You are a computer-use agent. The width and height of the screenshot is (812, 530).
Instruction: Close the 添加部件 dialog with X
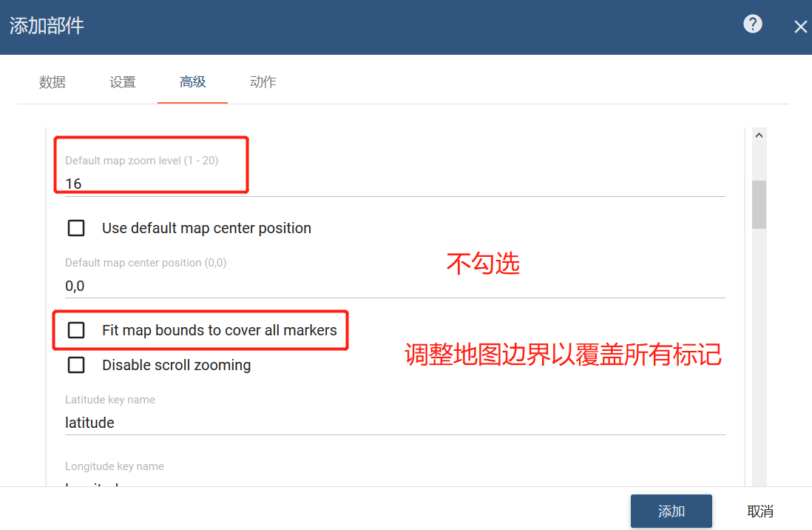click(801, 27)
